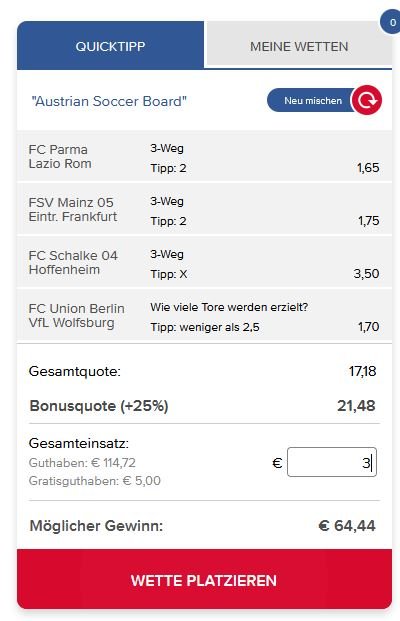
Task: Click the Guthaben € 114,72 balance text
Action: click(x=82, y=463)
